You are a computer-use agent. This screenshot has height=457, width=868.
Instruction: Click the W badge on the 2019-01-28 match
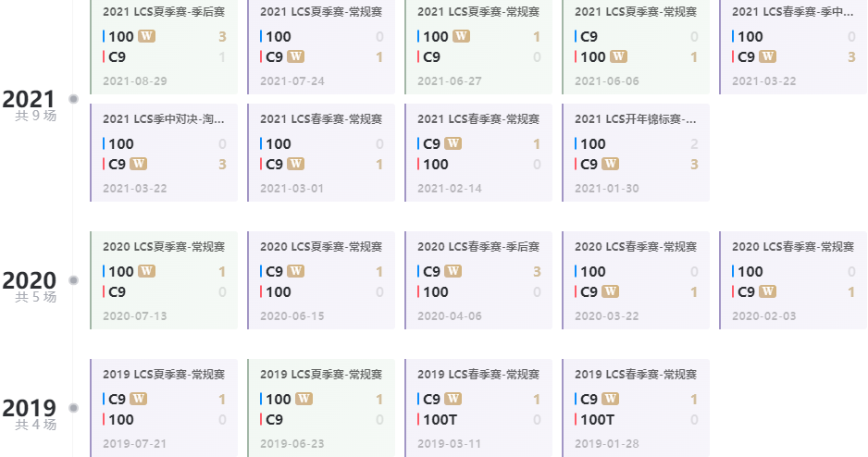tap(610, 400)
